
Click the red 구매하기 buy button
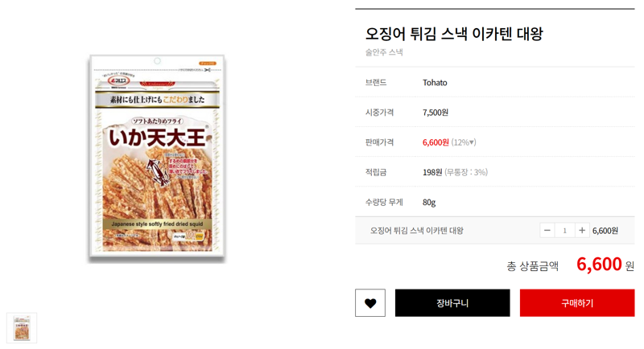pos(577,302)
